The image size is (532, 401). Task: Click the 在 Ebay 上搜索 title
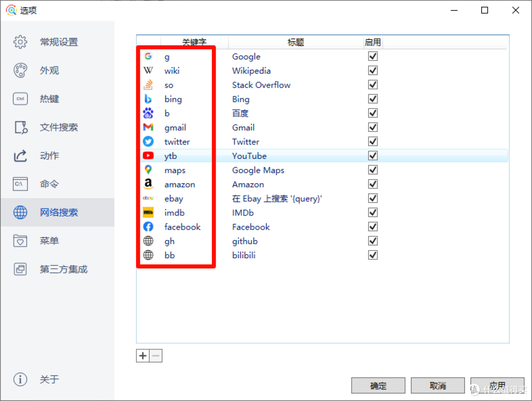point(277,198)
